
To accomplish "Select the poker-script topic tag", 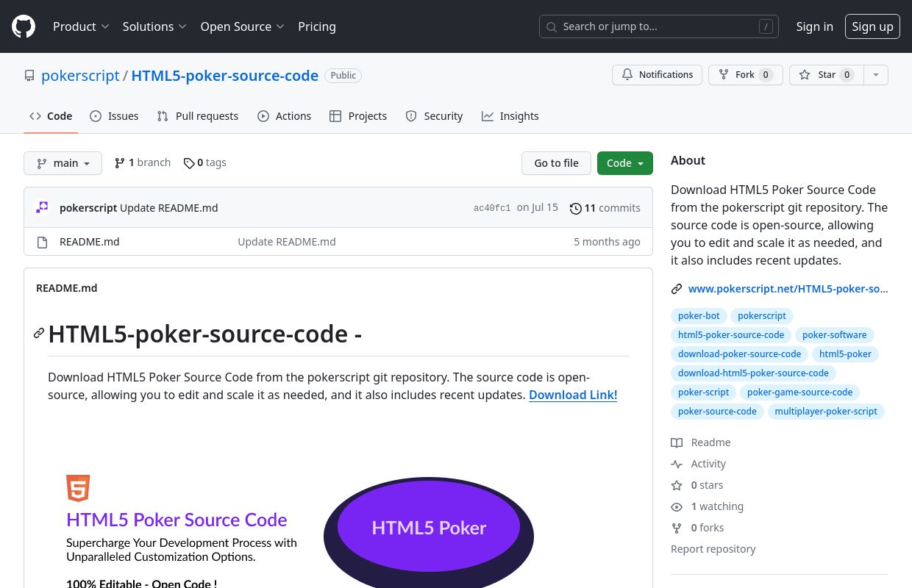I will pos(704,392).
